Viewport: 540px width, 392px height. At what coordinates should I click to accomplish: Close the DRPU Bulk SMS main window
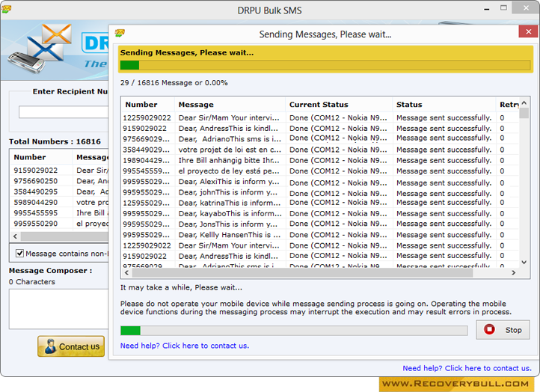click(x=526, y=8)
